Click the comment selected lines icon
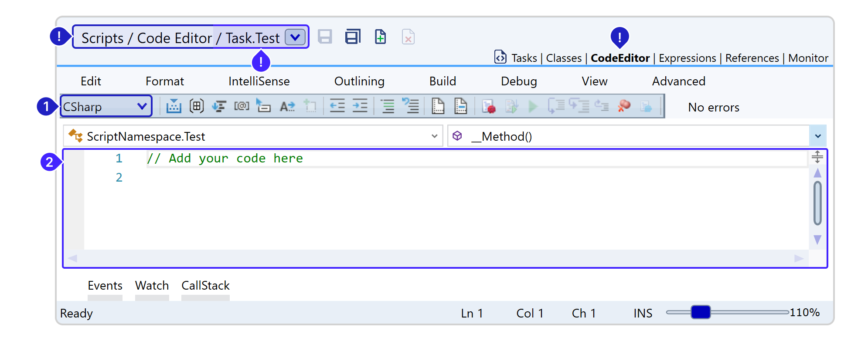Viewport: 868px width, 341px height. click(x=388, y=106)
